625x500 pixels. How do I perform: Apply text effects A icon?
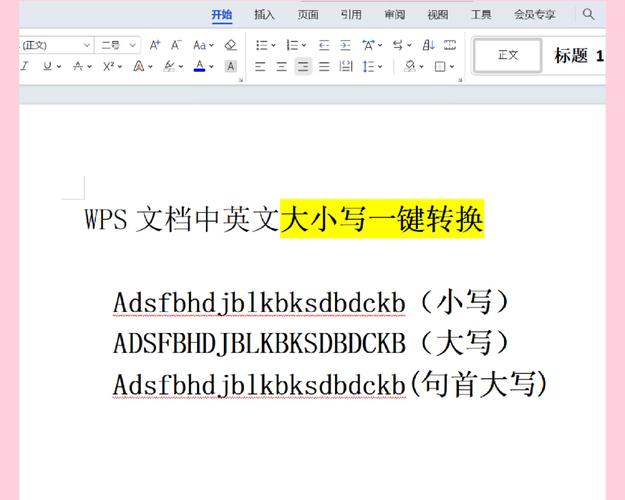click(x=139, y=66)
